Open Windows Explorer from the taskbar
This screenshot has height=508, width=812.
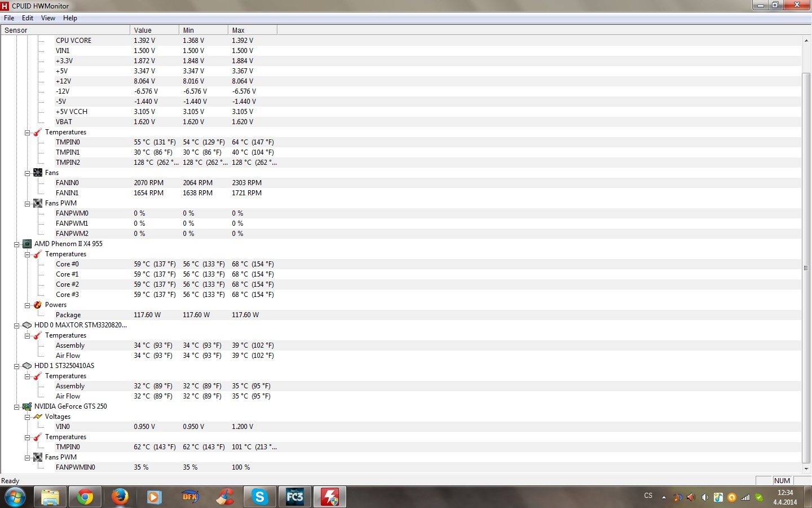50,497
